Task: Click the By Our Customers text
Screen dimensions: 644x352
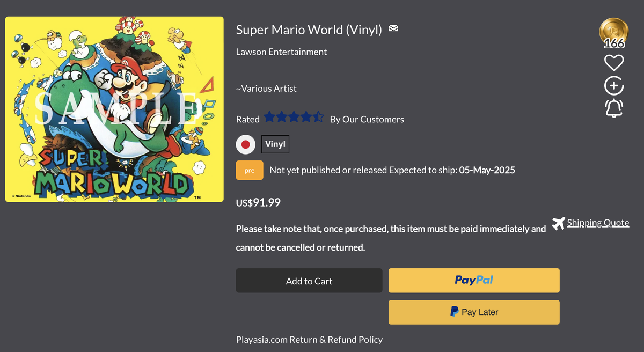Action: point(367,119)
